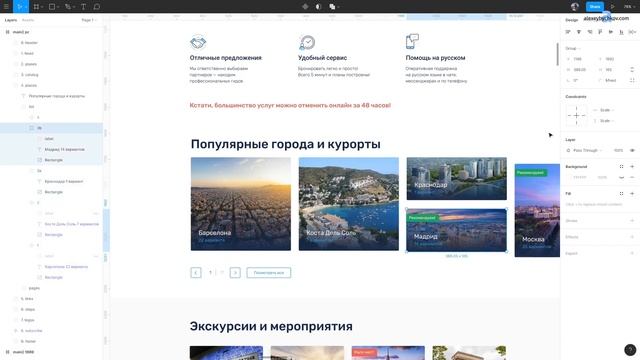This screenshot has height=360, width=640.
Task: Select the Text tool
Action: 83,7
